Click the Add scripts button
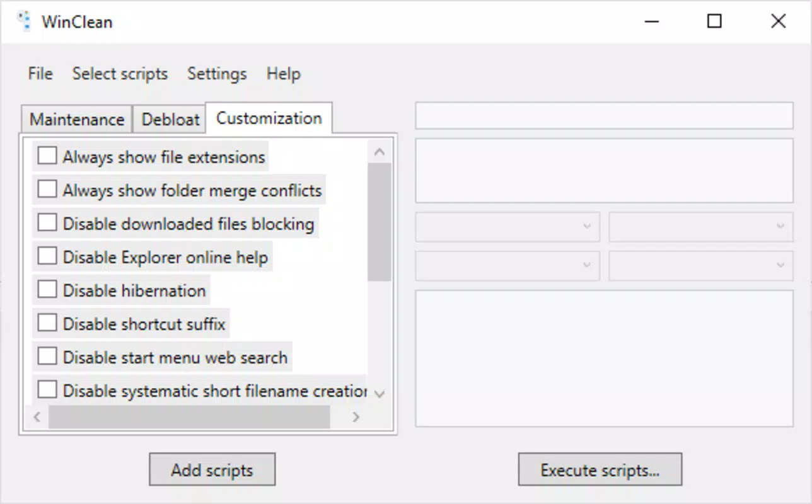 tap(212, 470)
